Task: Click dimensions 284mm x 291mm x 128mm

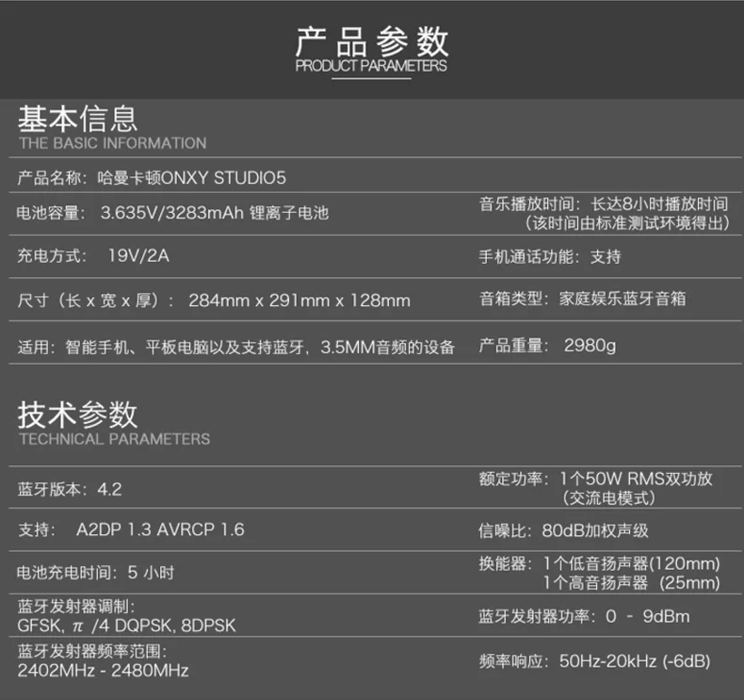Action: click(x=299, y=301)
